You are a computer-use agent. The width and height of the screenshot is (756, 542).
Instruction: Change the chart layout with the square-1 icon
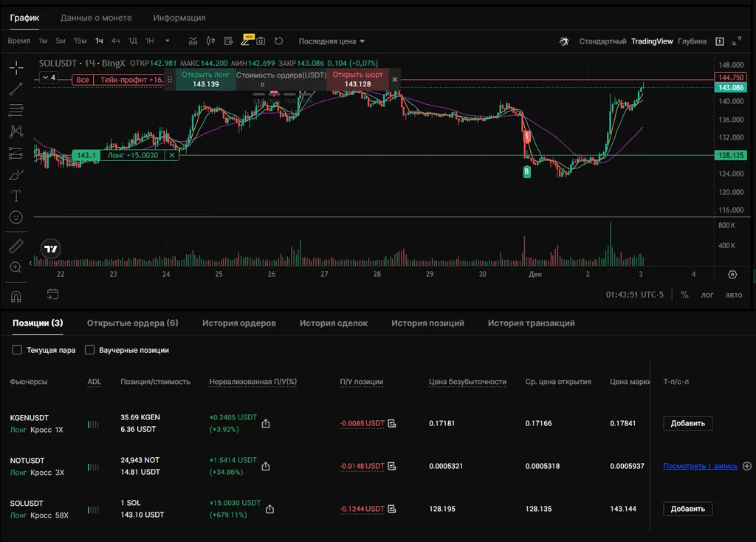click(719, 41)
